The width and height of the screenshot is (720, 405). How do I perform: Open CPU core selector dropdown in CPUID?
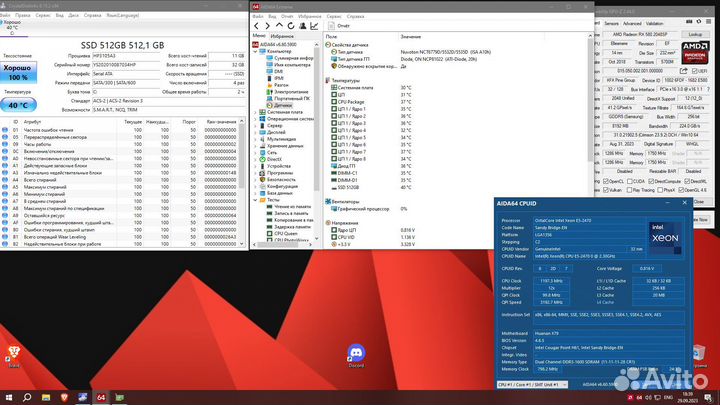[532, 384]
